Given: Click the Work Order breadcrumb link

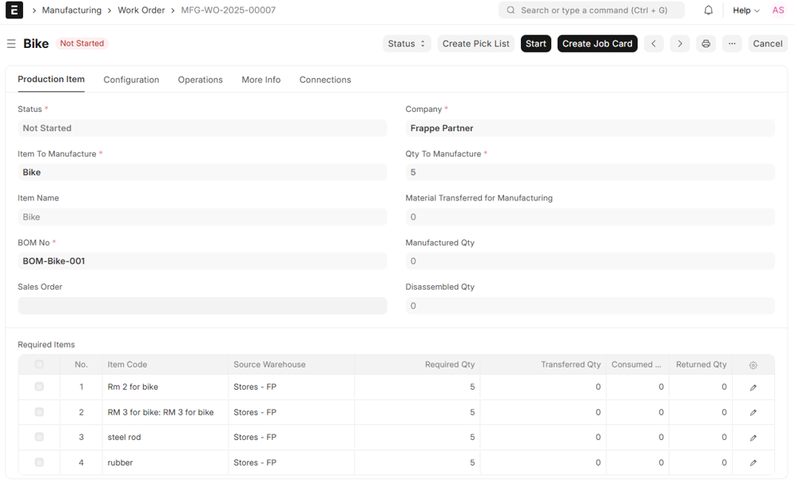Looking at the screenshot, I should point(141,10).
